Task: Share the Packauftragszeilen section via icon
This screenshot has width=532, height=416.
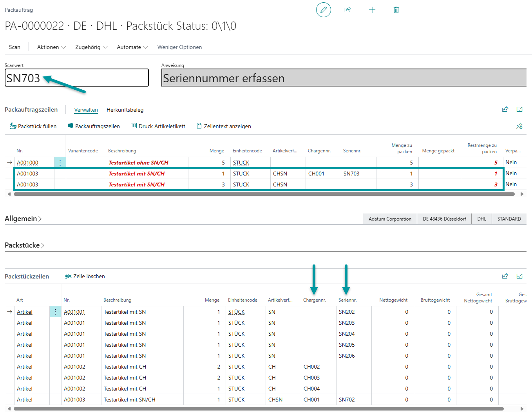Action: (505, 109)
